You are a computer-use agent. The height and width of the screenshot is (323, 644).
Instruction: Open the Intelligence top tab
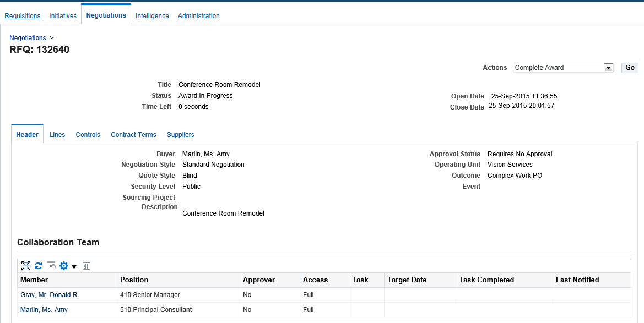click(x=152, y=15)
